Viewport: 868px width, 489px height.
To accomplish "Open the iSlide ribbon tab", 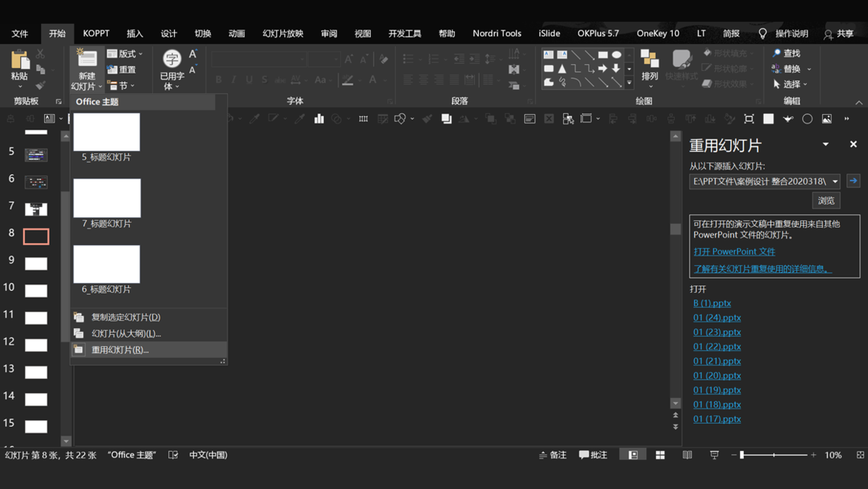I will [549, 34].
